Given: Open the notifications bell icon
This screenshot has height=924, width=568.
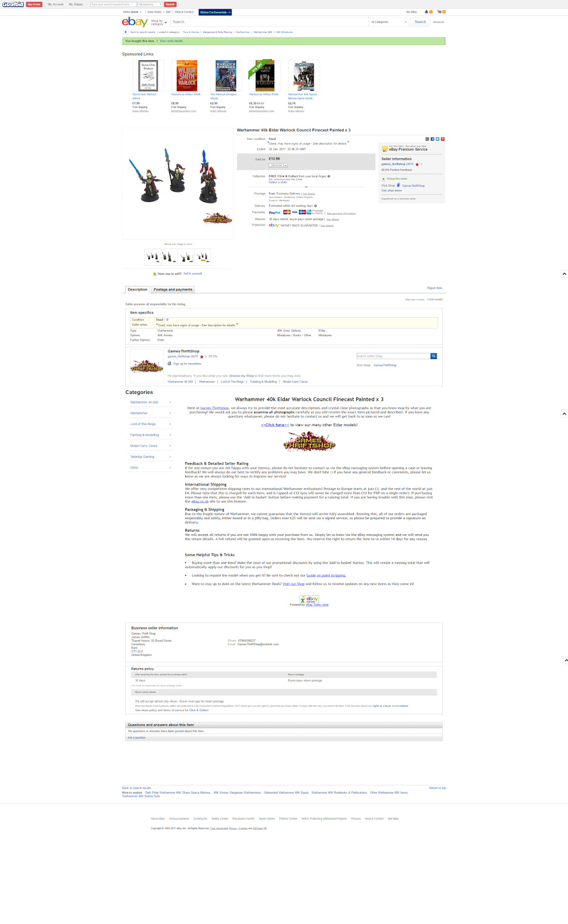Looking at the screenshot, I should (x=427, y=12).
